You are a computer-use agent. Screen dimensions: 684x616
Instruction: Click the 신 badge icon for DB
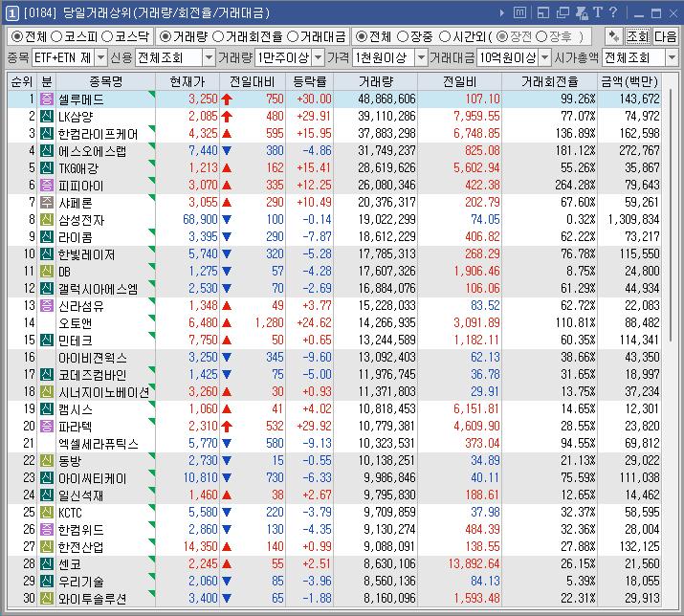tap(47, 271)
